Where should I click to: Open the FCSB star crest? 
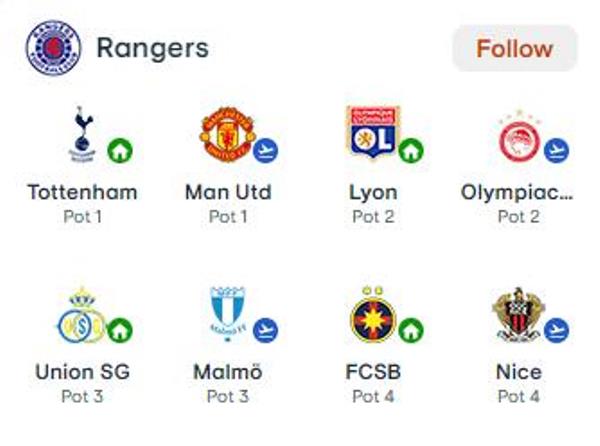coord(373,314)
